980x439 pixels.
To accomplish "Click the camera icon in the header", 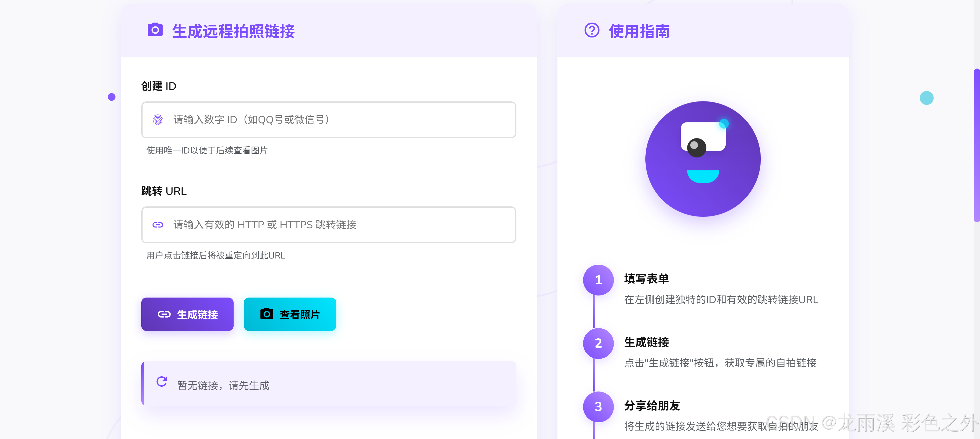I will click(155, 30).
